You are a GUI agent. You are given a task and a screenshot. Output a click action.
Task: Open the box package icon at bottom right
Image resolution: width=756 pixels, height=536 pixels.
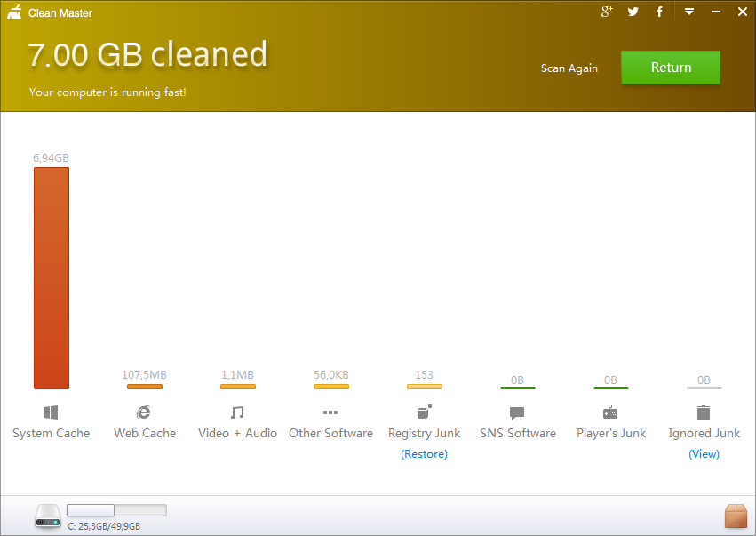736,516
